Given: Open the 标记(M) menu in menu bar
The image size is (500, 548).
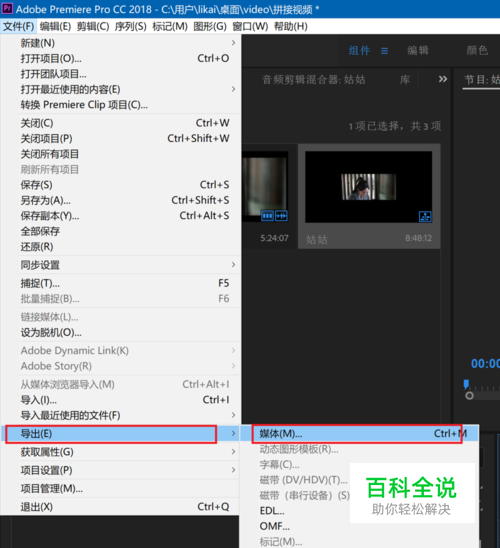Looking at the screenshot, I should click(x=170, y=27).
